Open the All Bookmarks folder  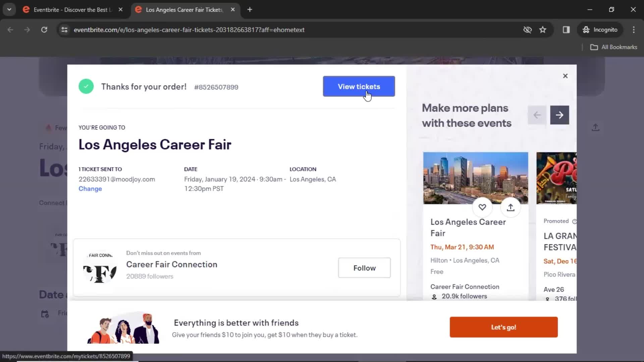pyautogui.click(x=614, y=47)
